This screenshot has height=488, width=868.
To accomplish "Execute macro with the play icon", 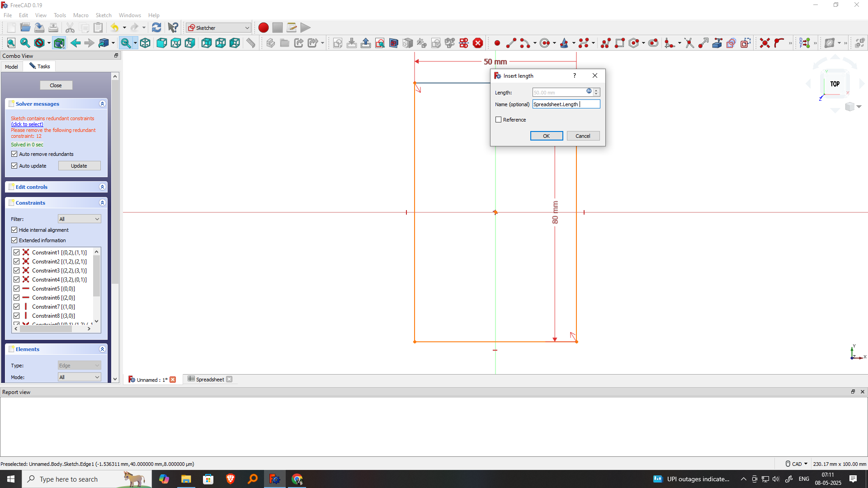I will click(306, 28).
